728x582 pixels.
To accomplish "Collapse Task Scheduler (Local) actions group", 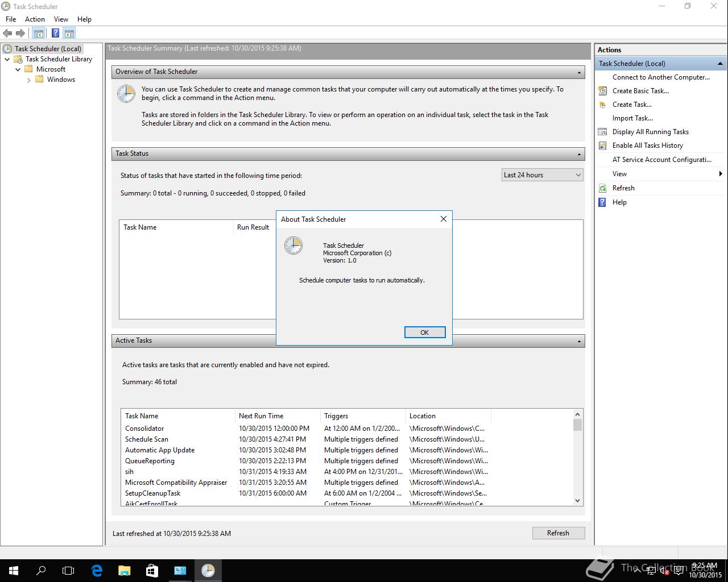I will (x=720, y=64).
